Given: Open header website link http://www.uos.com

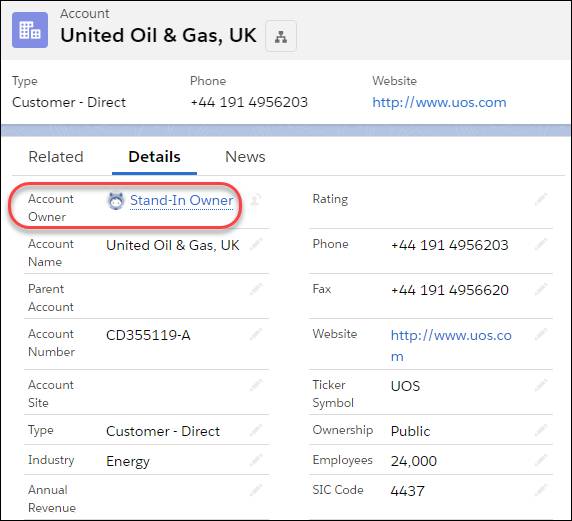Looking at the screenshot, I should [x=439, y=102].
